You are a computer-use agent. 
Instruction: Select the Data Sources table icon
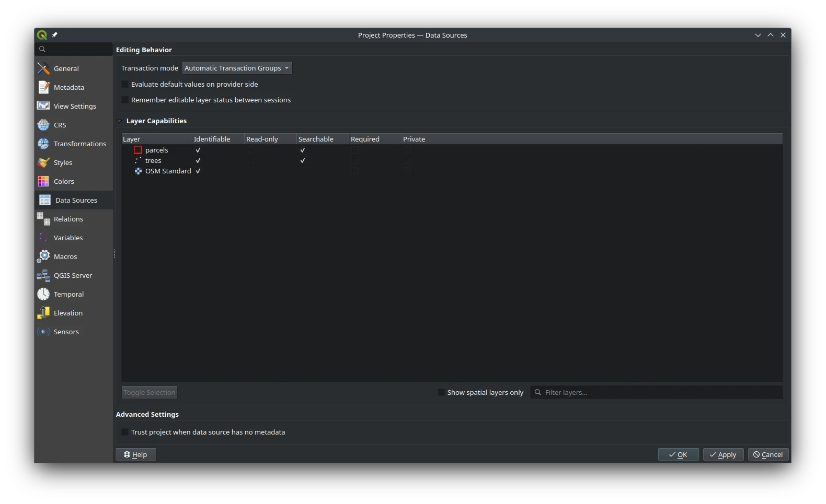(x=45, y=200)
